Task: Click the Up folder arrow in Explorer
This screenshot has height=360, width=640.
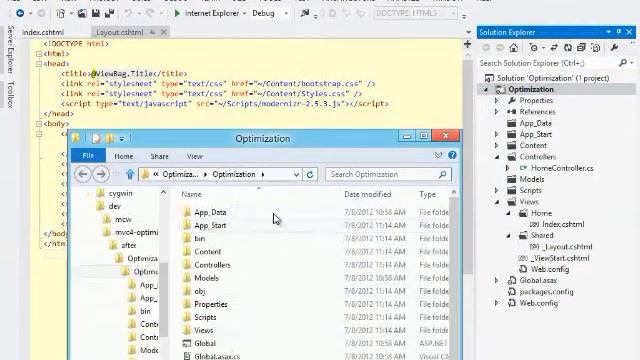Action: click(130, 174)
